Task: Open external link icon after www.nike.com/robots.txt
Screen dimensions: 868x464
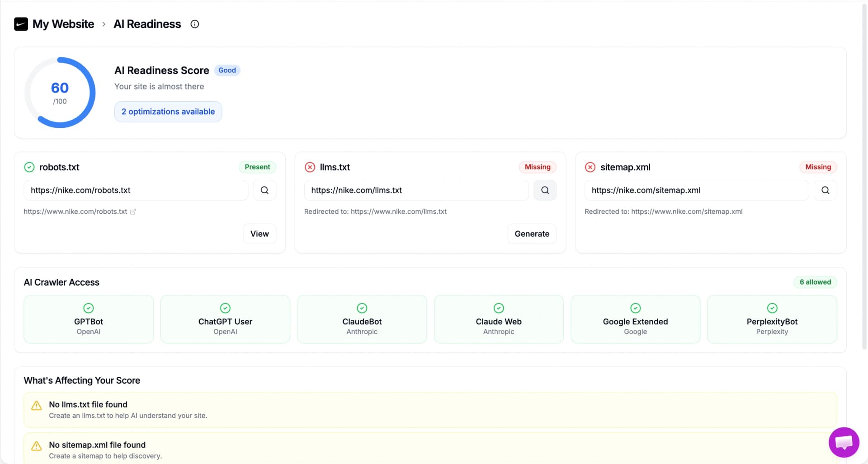Action: pyautogui.click(x=133, y=211)
